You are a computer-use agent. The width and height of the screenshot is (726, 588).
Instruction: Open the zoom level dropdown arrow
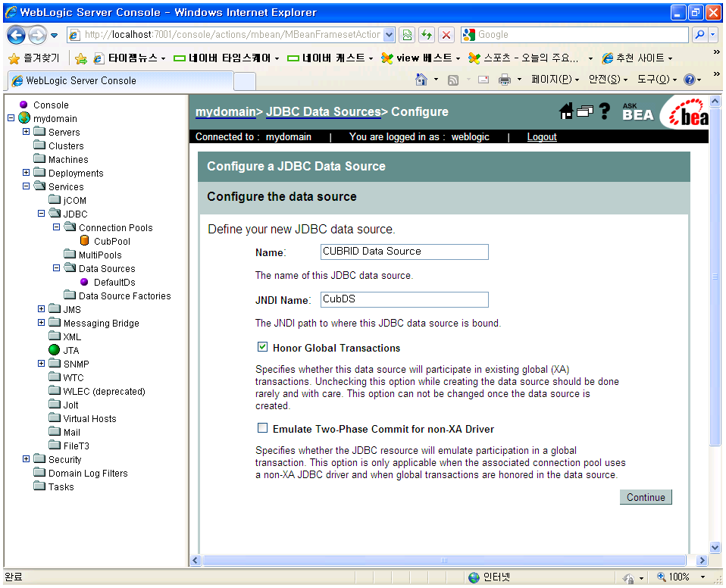703,577
